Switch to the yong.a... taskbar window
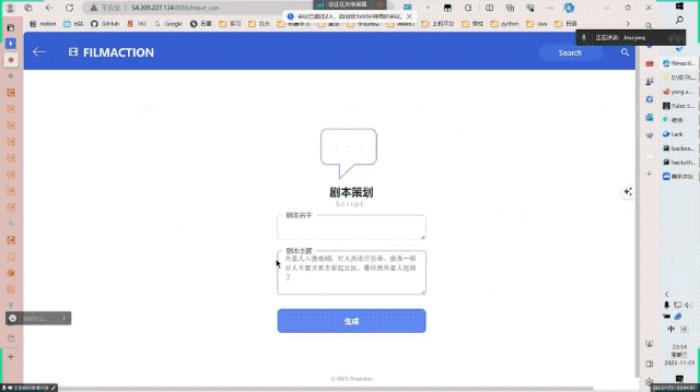The image size is (700, 392). pyautogui.click(x=679, y=92)
